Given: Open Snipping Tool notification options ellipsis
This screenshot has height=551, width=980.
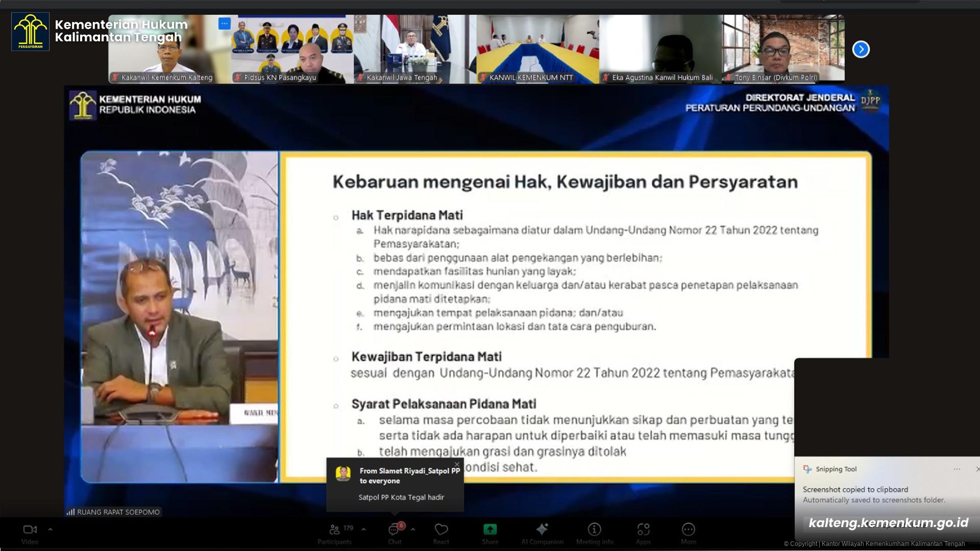Looking at the screenshot, I should click(957, 469).
